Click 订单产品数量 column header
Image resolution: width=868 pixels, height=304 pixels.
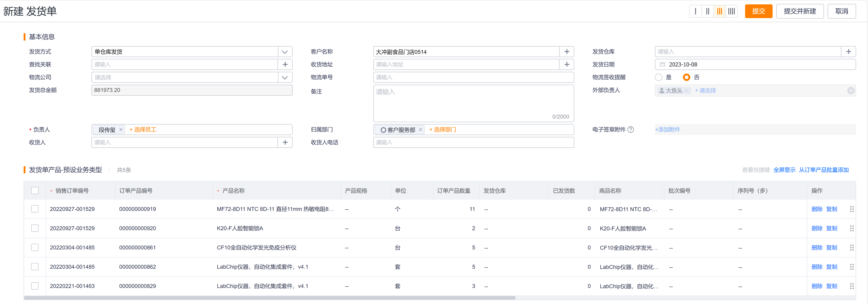click(454, 191)
